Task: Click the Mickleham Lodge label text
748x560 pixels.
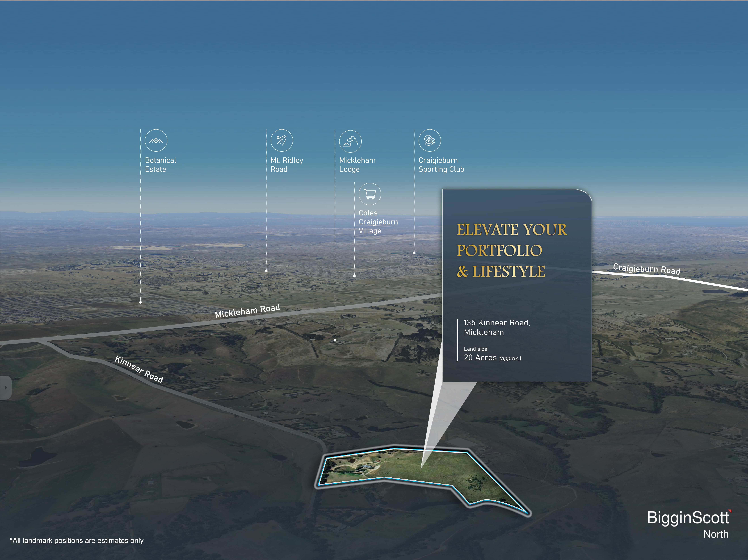Action: click(357, 165)
